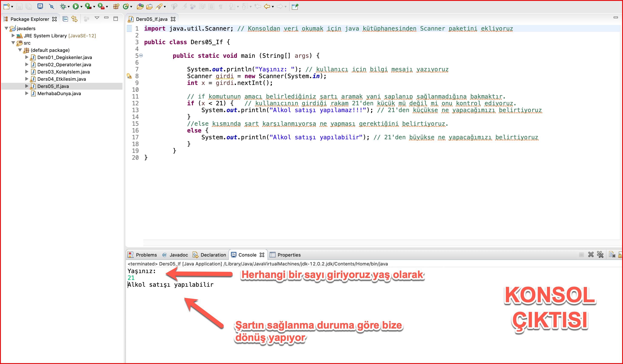
Task: Open the Run configurations dropdown arrow
Action: [x=81, y=7]
